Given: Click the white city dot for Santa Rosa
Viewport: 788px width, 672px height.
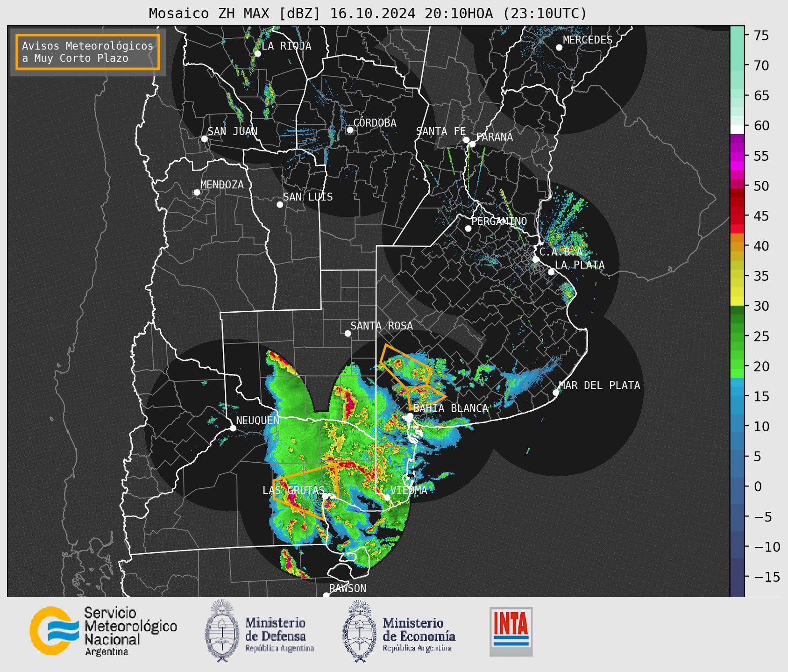Looking at the screenshot, I should (x=348, y=333).
